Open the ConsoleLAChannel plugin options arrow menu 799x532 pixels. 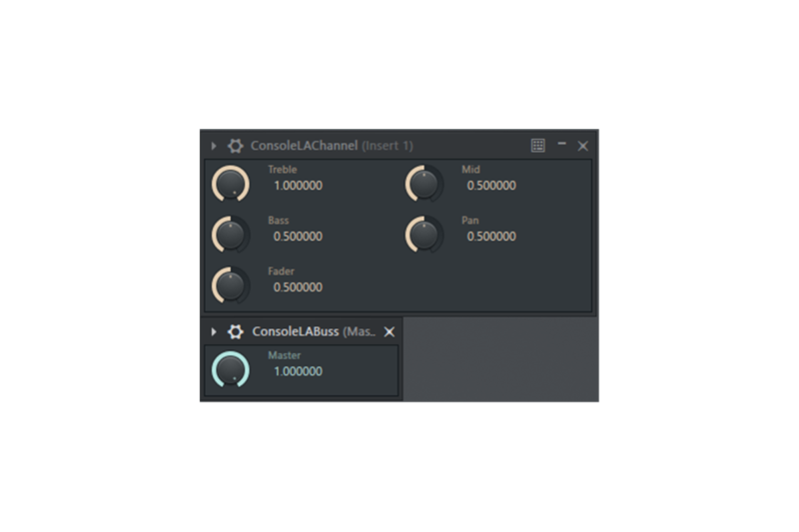point(214,146)
